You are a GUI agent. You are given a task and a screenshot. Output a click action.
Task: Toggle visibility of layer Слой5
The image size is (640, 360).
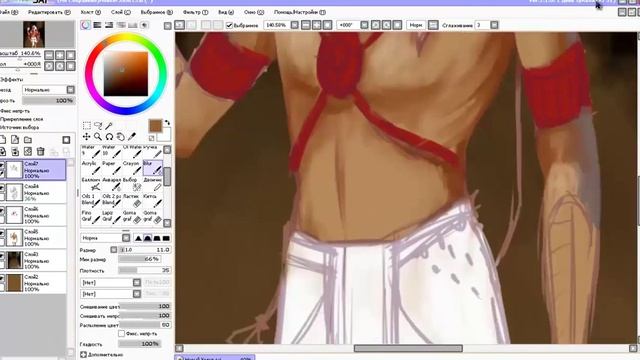click(x=2, y=233)
